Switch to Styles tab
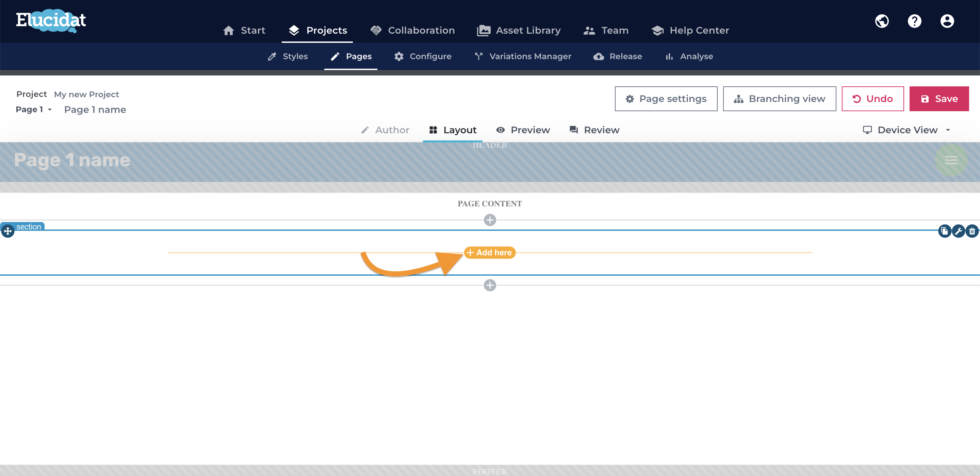This screenshot has height=476, width=980. (288, 56)
